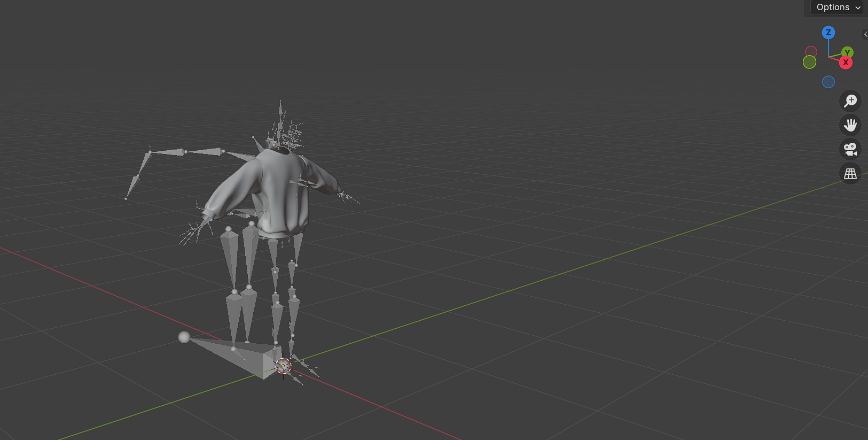Click the negative X axis circle
This screenshot has width=868, height=440.
[x=811, y=52]
